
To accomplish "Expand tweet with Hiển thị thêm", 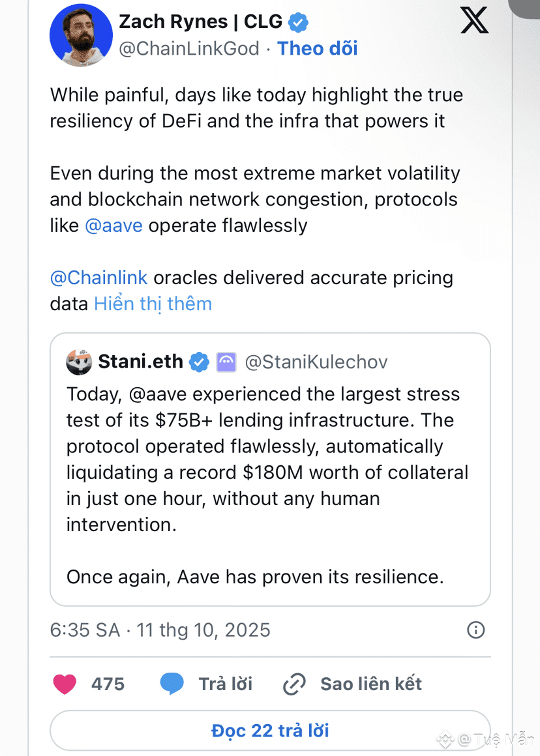I will 153,304.
